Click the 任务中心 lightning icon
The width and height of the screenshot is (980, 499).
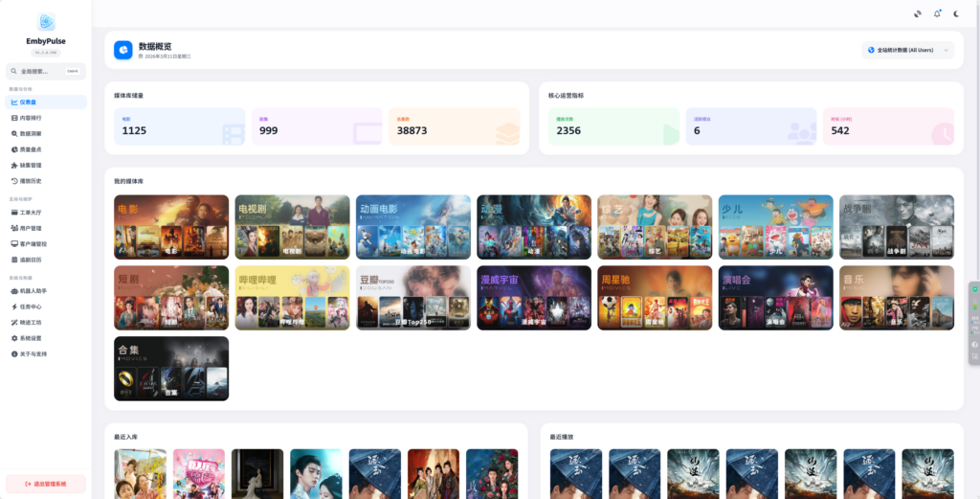coord(14,306)
